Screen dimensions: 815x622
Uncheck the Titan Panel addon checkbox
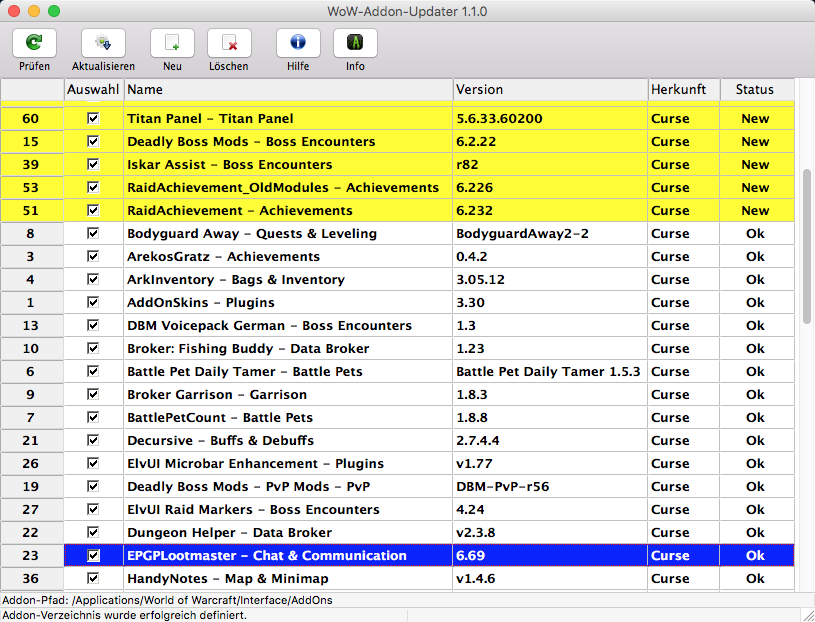[x=93, y=118]
